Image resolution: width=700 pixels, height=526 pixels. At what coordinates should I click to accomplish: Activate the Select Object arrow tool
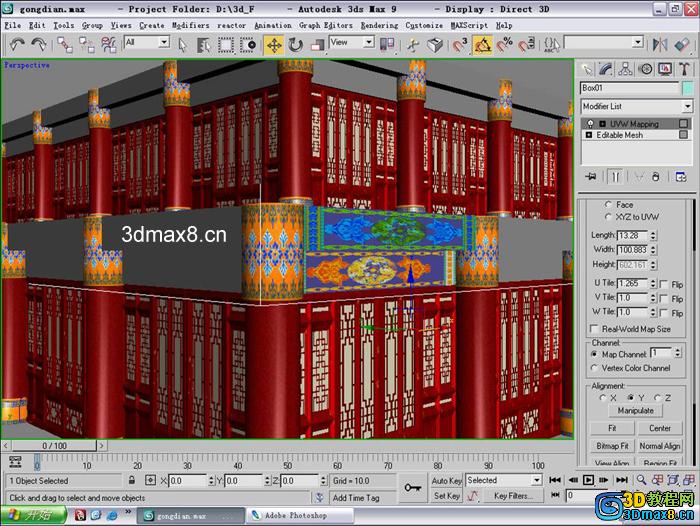click(182, 45)
